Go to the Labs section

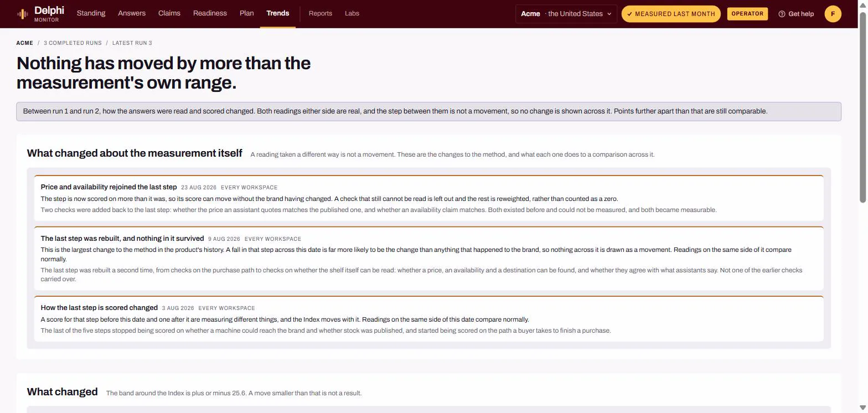click(x=352, y=13)
